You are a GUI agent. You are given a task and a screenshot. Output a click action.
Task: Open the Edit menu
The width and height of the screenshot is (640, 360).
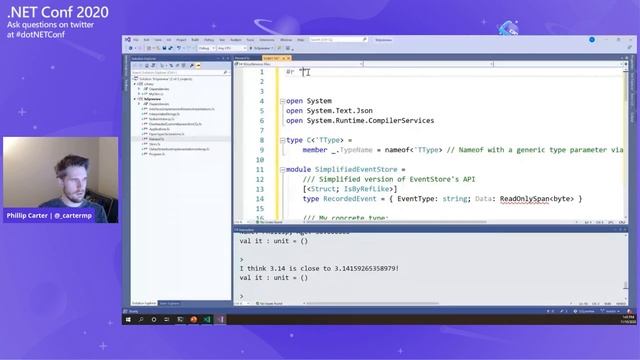click(146, 40)
